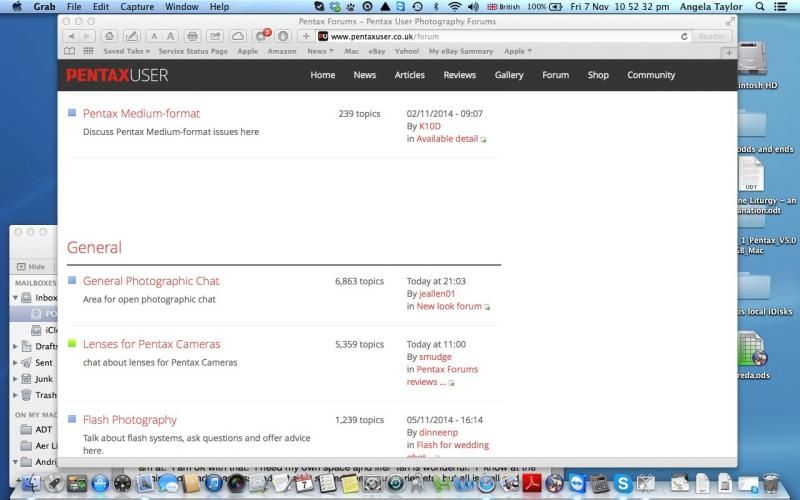The width and height of the screenshot is (800, 500).
Task: Go to Community in the Pentax User navigation
Action: (651, 75)
